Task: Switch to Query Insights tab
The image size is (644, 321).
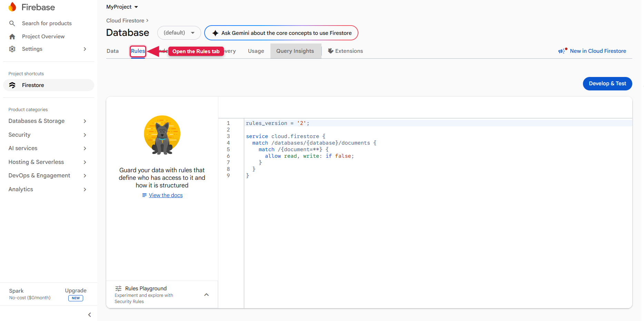Action: (295, 51)
